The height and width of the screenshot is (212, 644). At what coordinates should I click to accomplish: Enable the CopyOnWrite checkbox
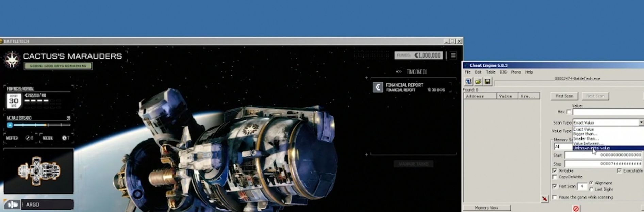(555, 177)
